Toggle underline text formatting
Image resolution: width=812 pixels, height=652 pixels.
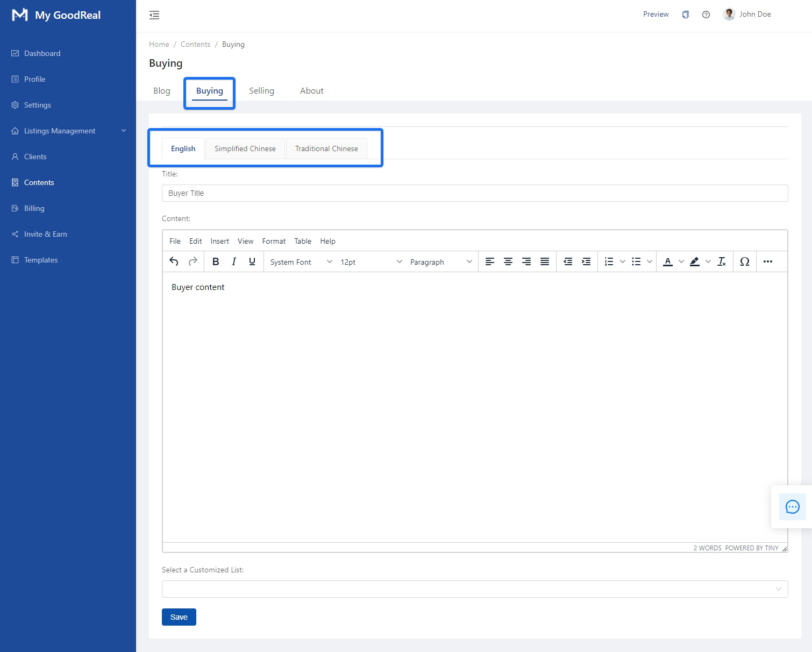point(252,261)
